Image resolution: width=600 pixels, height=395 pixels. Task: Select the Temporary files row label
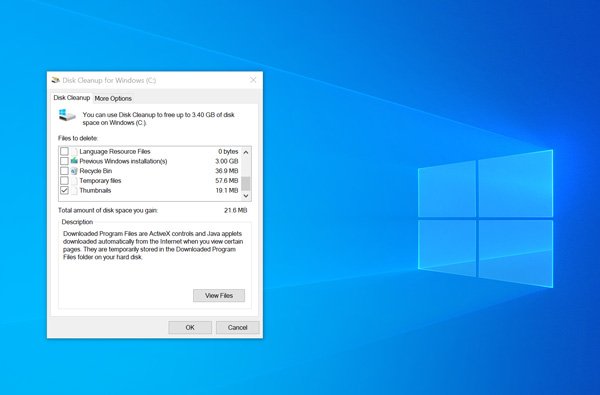pyautogui.click(x=100, y=181)
